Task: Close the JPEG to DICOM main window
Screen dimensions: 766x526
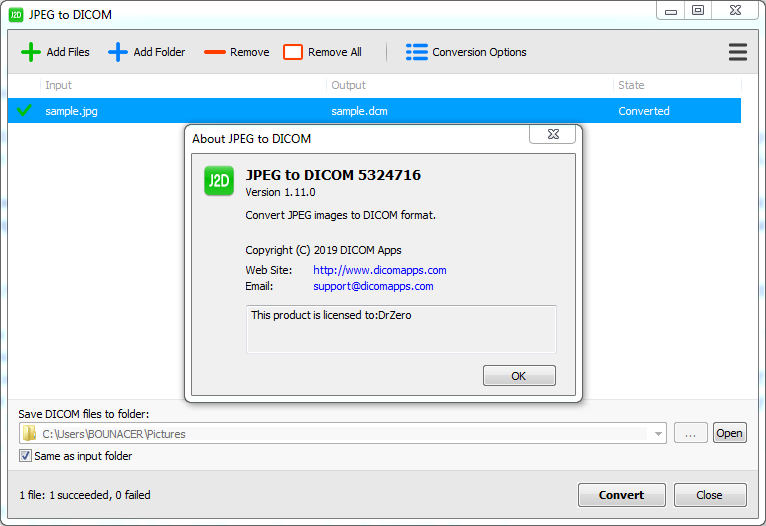Action: click(x=735, y=11)
